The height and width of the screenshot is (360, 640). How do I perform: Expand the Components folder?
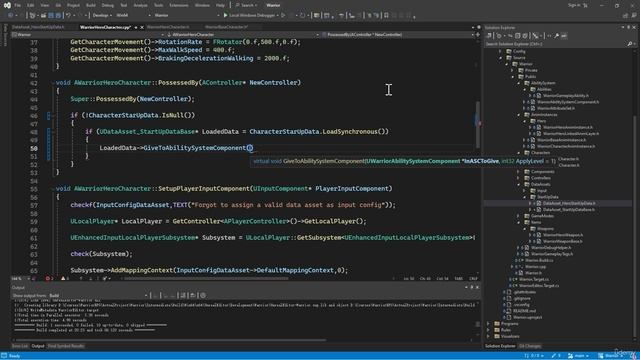519,172
